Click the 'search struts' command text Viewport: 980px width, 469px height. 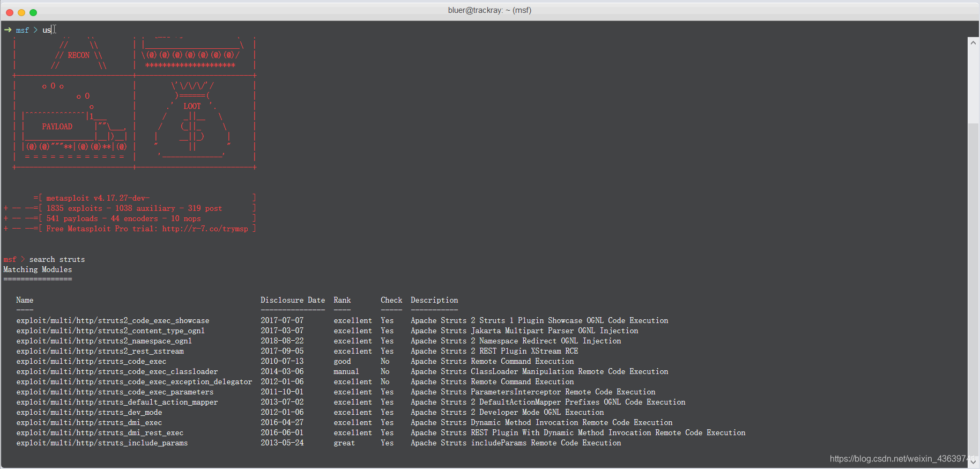57,259
